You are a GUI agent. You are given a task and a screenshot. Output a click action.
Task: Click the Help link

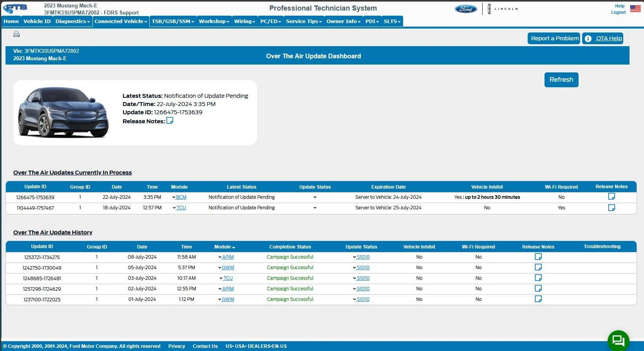tap(620, 6)
